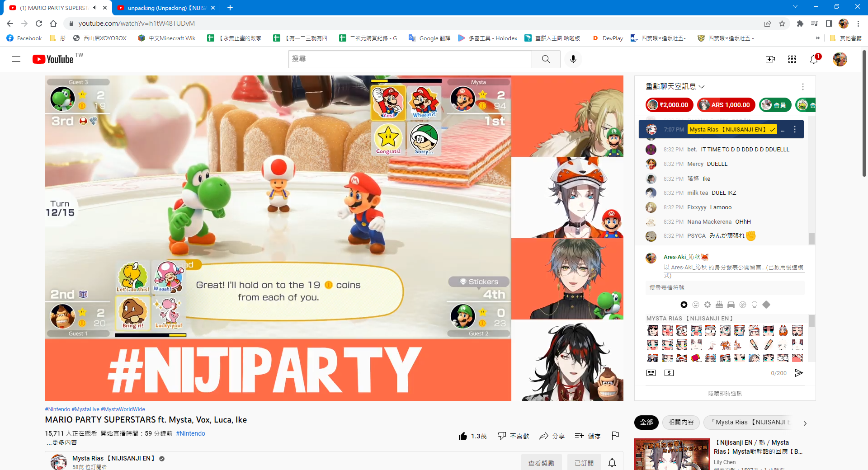Select the 全部 filter chip
The width and height of the screenshot is (868, 470).
pyautogui.click(x=646, y=422)
